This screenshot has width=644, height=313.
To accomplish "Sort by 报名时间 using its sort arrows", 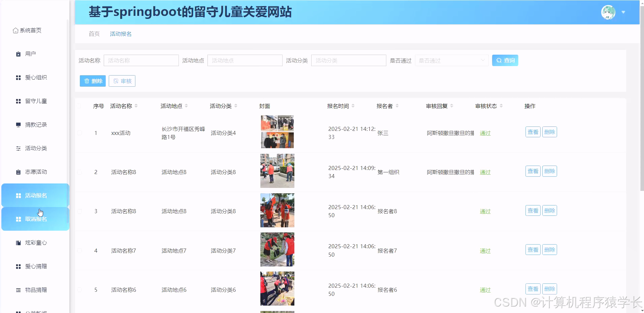I will (x=353, y=106).
